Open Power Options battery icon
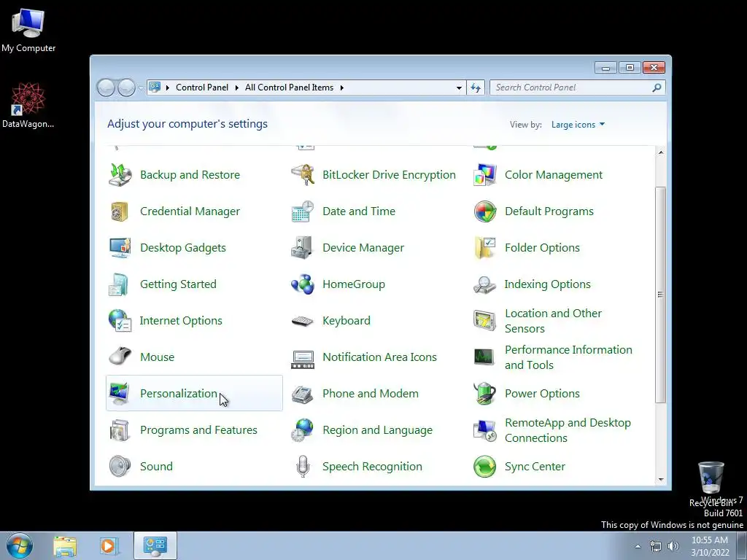This screenshot has width=747, height=560. pyautogui.click(x=485, y=393)
